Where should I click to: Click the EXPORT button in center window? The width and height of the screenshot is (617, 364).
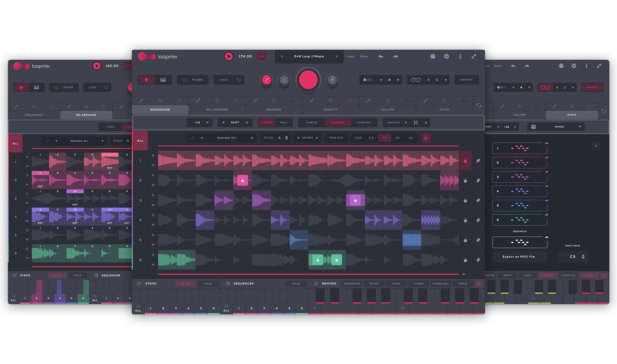click(x=466, y=80)
